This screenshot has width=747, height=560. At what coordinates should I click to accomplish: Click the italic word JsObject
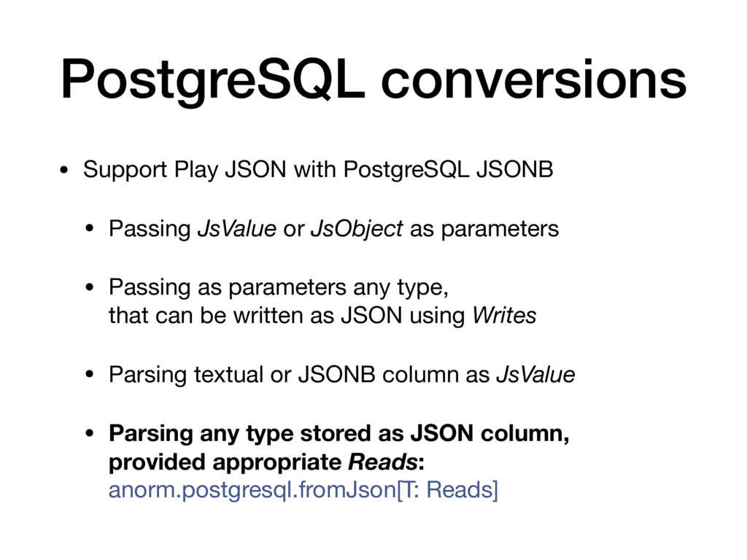point(357,230)
